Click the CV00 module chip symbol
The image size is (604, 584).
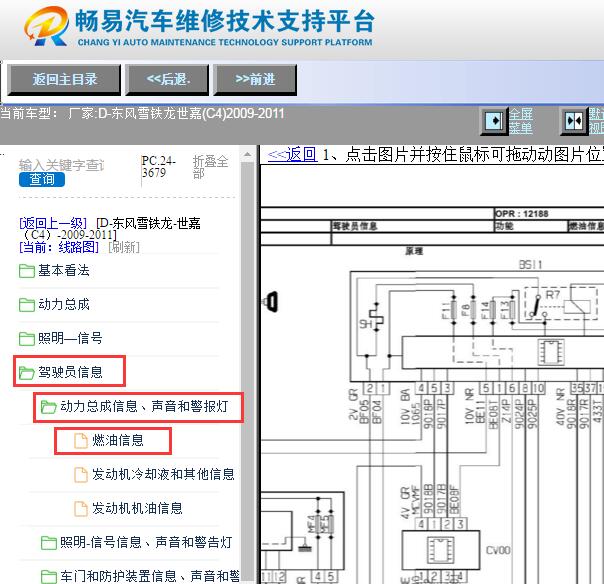(x=440, y=550)
